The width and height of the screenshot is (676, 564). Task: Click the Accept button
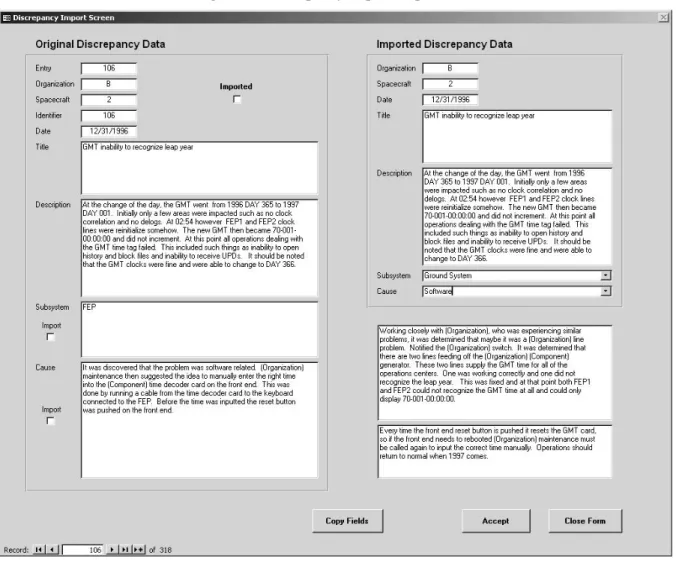pyautogui.click(x=496, y=521)
